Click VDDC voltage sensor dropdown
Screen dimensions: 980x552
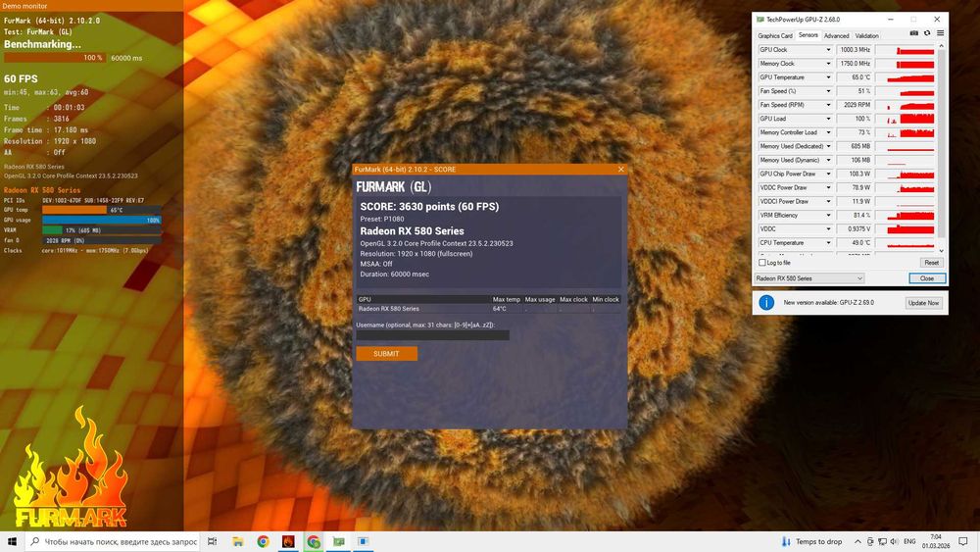(829, 228)
